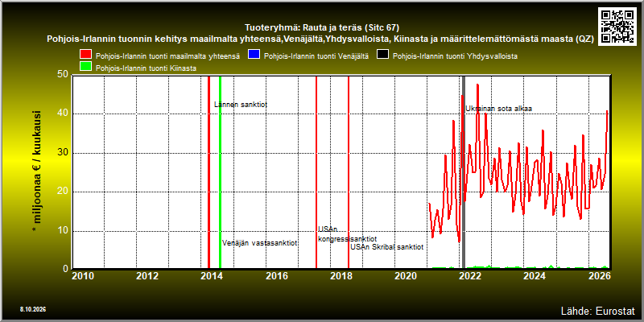Click the y-axis value 50
The width and height of the screenshot is (644, 322).
[x=63, y=74]
